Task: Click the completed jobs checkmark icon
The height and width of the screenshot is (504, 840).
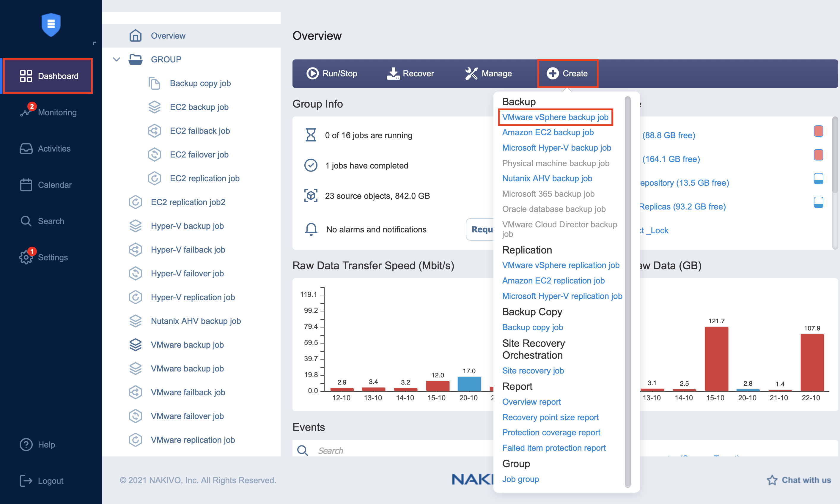Action: 310,166
